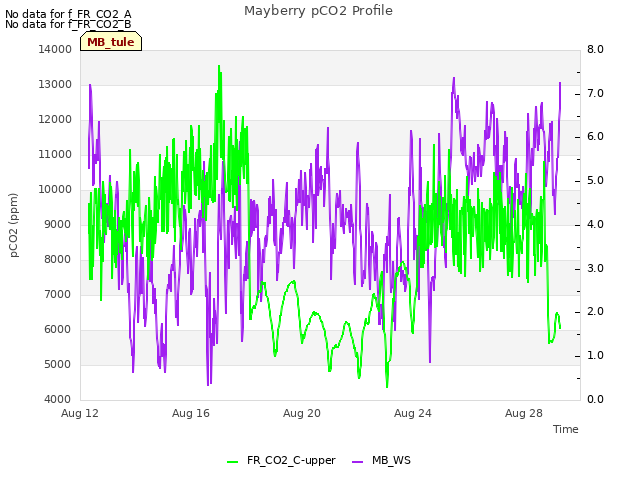This screenshot has width=640, height=480.
Task: Click the 2.0 right axis value
Action: 595,312
